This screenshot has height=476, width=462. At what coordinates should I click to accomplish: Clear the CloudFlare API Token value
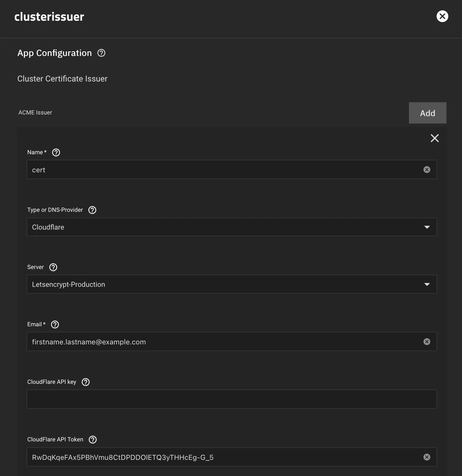(427, 457)
